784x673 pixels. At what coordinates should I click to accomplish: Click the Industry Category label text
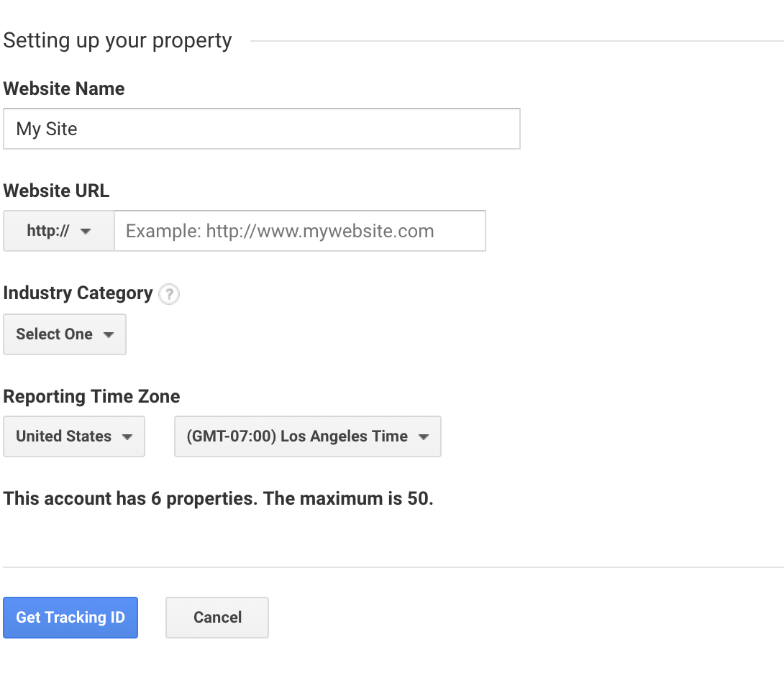(78, 293)
